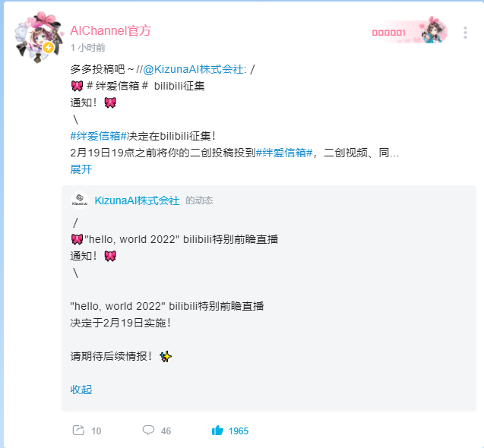Click the quoted KizunaAI株式会社 author name
Viewport: 484px width, 448px height.
tap(137, 200)
